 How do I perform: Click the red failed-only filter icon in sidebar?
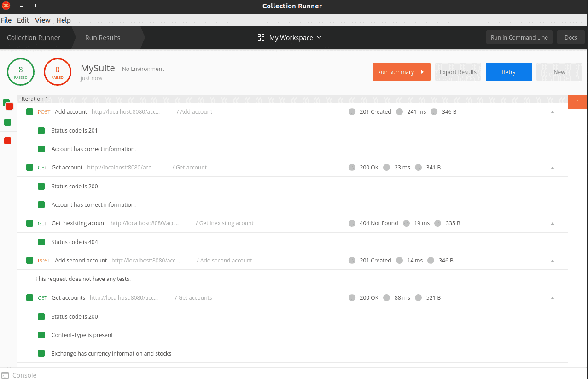7,140
